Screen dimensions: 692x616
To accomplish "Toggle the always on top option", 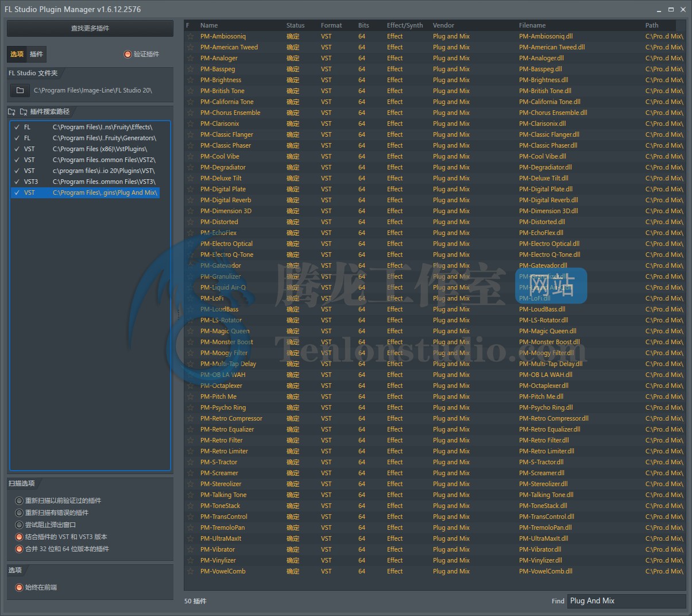I will click(x=19, y=587).
